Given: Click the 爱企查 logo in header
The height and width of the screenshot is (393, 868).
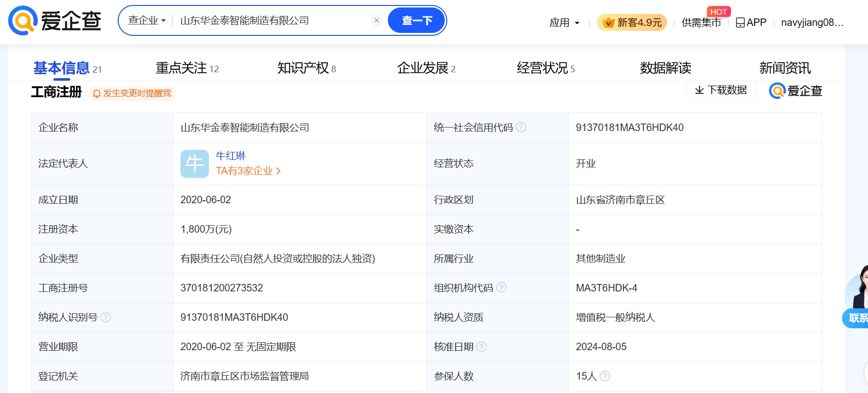Looking at the screenshot, I should coord(55,21).
